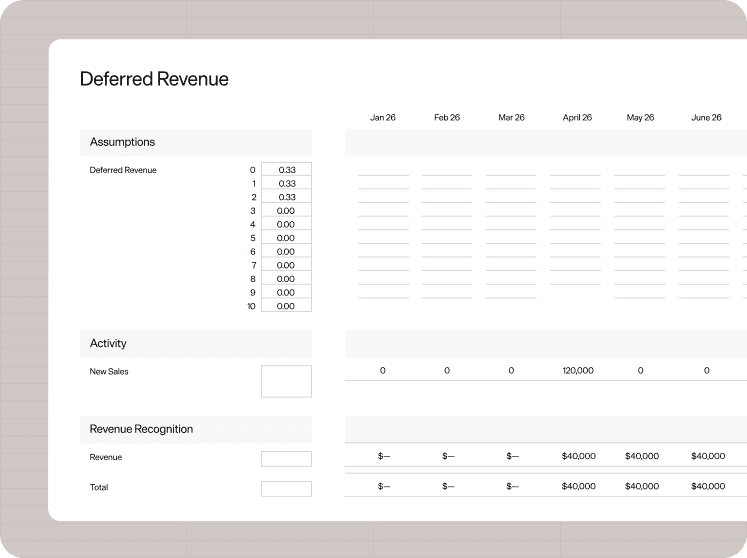747x558 pixels.
Task: Select the Total row $40,000 under May 26
Action: (x=642, y=486)
